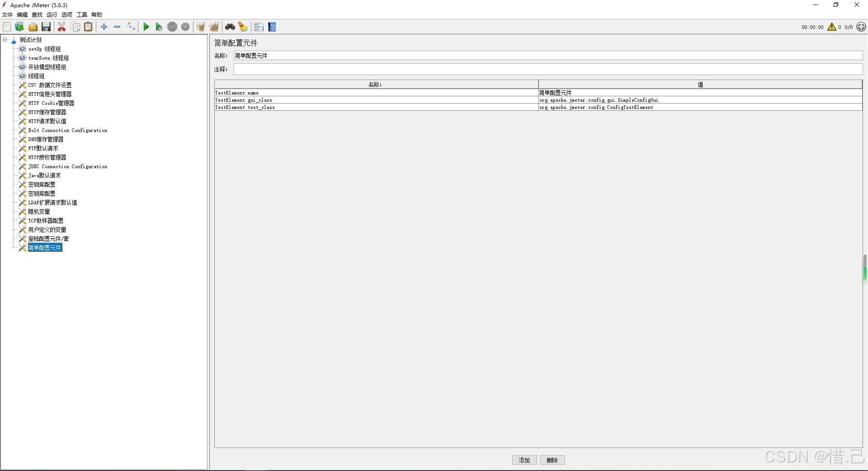Create a new test plan via toolbar
Image resolution: width=868 pixels, height=471 pixels.
point(7,27)
